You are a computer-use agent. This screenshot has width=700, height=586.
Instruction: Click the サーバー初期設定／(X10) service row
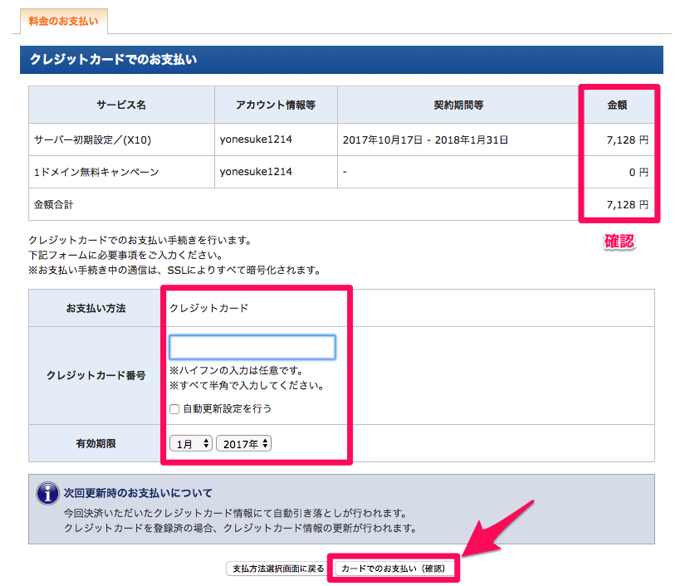pos(84,139)
